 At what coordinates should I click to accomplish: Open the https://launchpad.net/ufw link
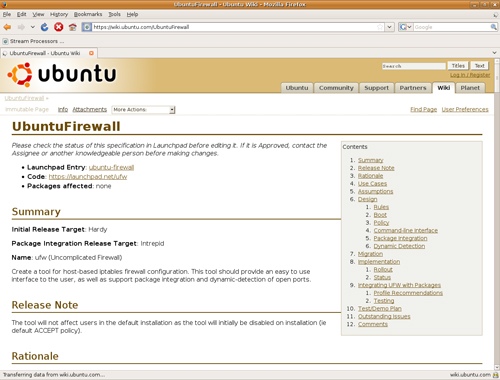[88, 177]
